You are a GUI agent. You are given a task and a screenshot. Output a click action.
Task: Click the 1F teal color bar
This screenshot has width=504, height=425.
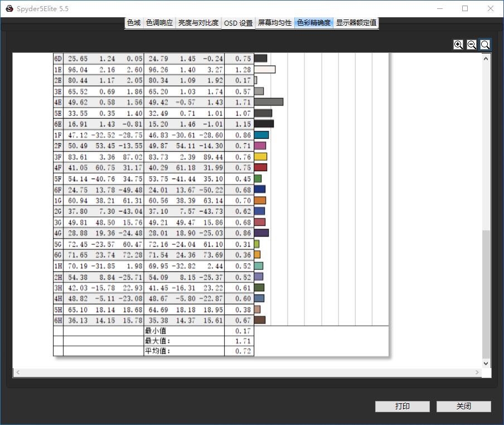coord(261,135)
